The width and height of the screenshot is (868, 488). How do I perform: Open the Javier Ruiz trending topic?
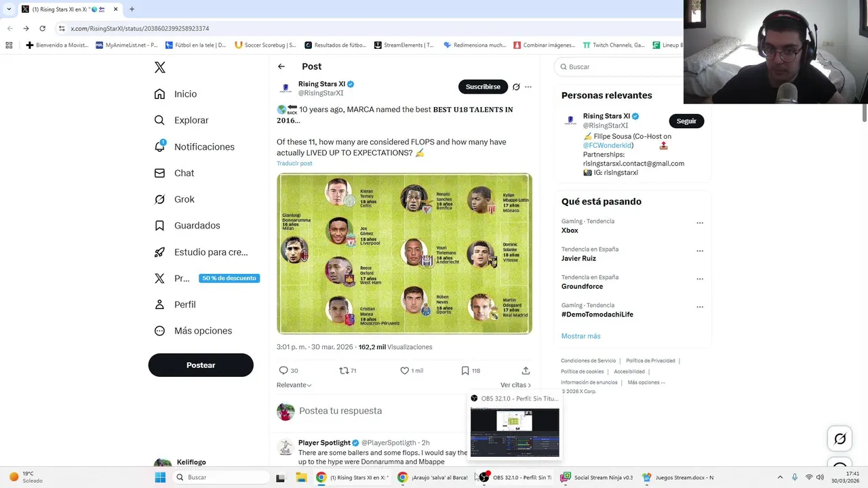pos(578,258)
